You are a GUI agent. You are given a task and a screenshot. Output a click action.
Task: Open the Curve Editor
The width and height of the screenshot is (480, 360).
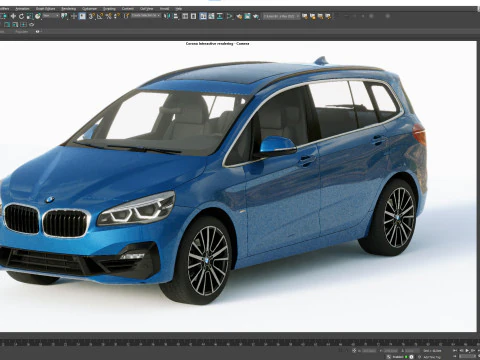click(211, 16)
